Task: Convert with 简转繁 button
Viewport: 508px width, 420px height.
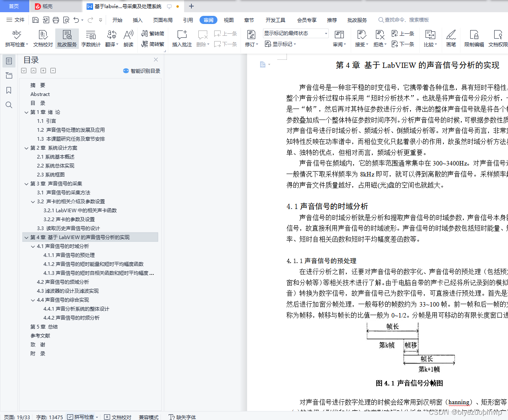Action: 153,44
